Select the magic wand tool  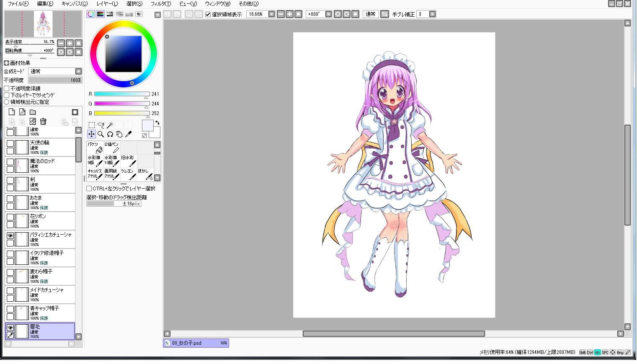(x=110, y=125)
